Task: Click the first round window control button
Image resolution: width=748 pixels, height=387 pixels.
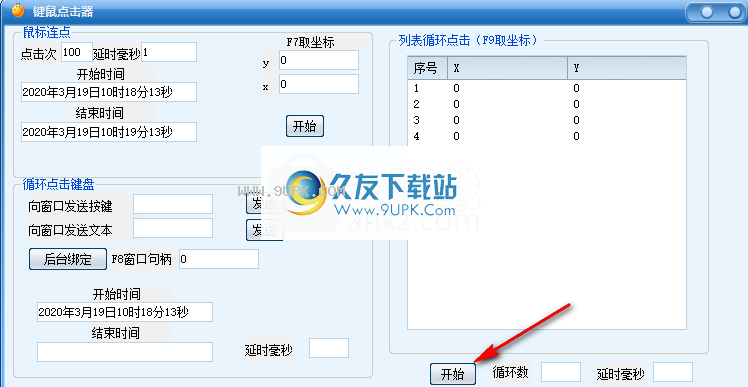Action: (706, 11)
